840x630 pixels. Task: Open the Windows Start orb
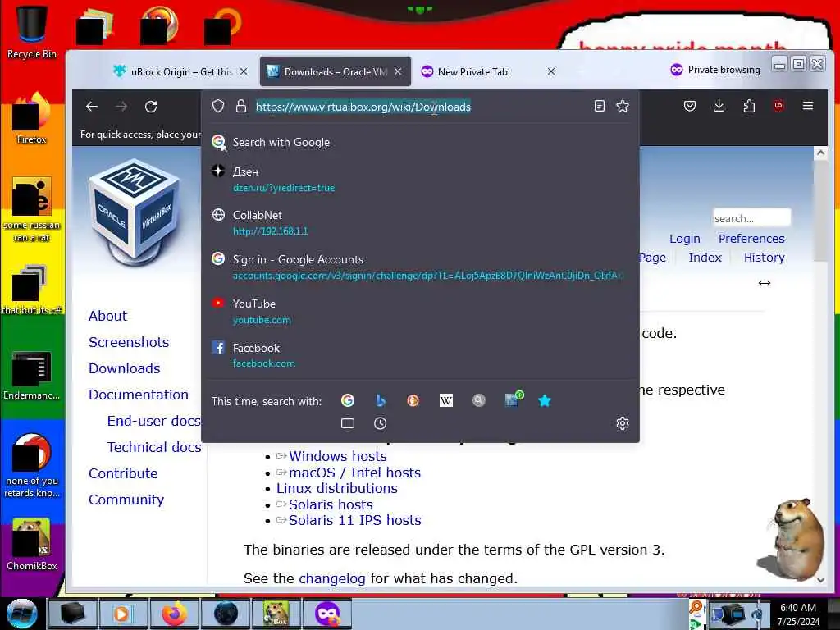22,614
